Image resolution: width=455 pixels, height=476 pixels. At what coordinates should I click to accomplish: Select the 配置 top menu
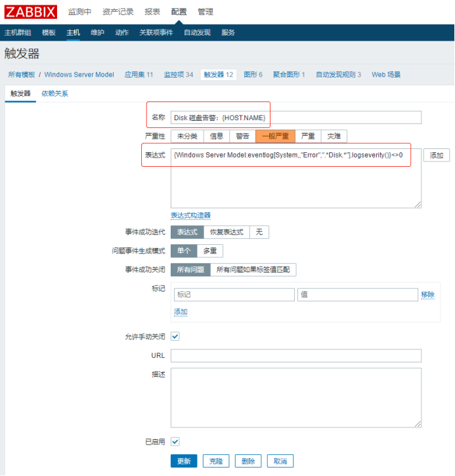click(x=179, y=12)
